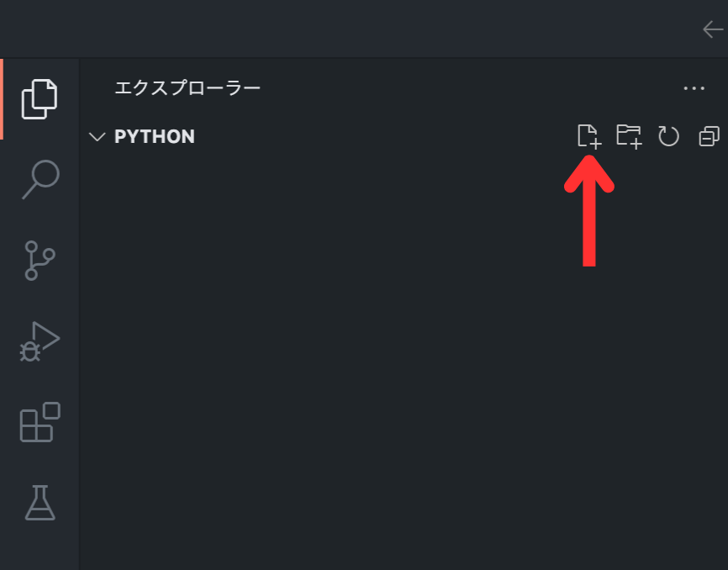Viewport: 728px width, 570px height.
Task: Switch to the Extensions tab via activity bar
Action: [38, 423]
